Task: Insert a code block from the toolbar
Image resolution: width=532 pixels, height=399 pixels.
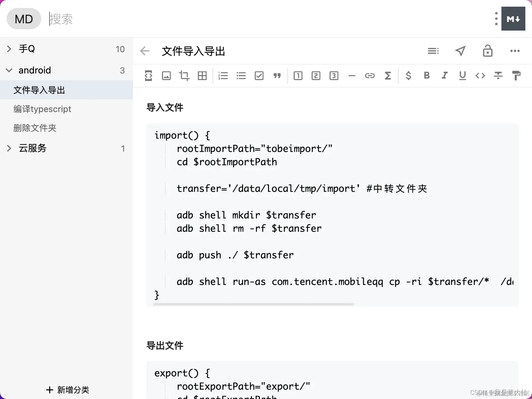Action: [x=148, y=76]
